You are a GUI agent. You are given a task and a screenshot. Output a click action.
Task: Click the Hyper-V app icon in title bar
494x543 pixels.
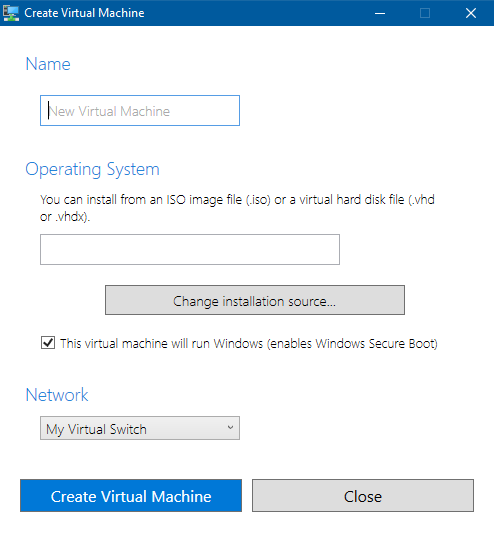pyautogui.click(x=11, y=13)
